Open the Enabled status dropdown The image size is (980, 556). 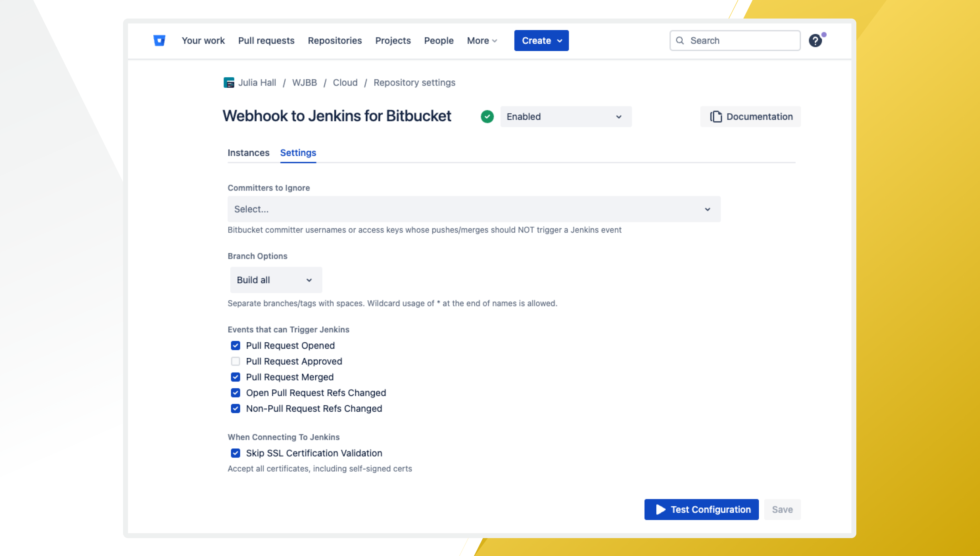point(566,116)
